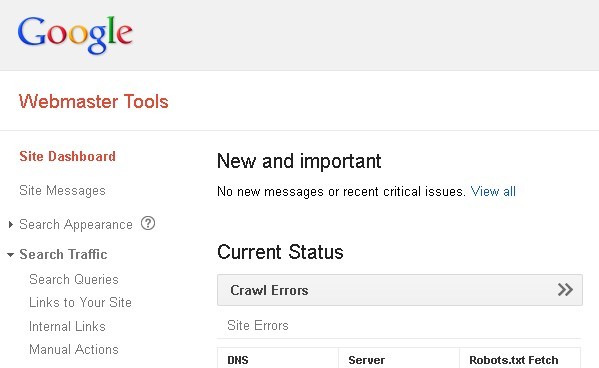Click the Robots.txt Fetch column
This screenshot has height=368, width=599.
point(520,358)
